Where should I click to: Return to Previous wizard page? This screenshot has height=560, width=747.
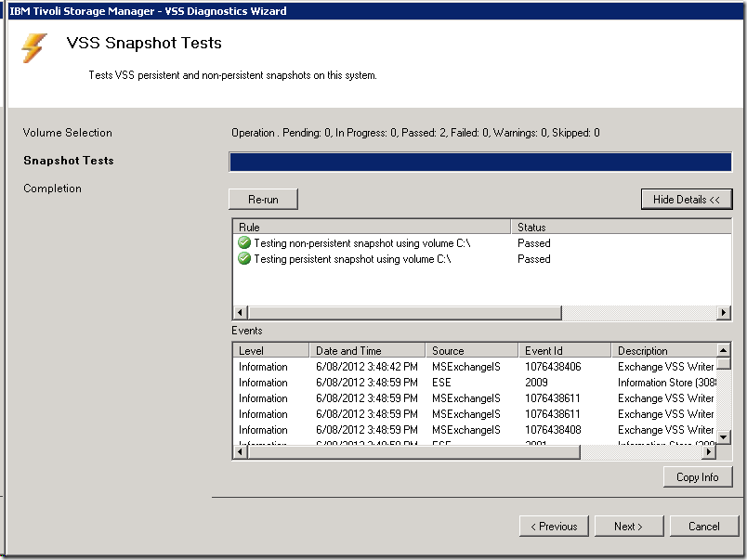tap(554, 527)
